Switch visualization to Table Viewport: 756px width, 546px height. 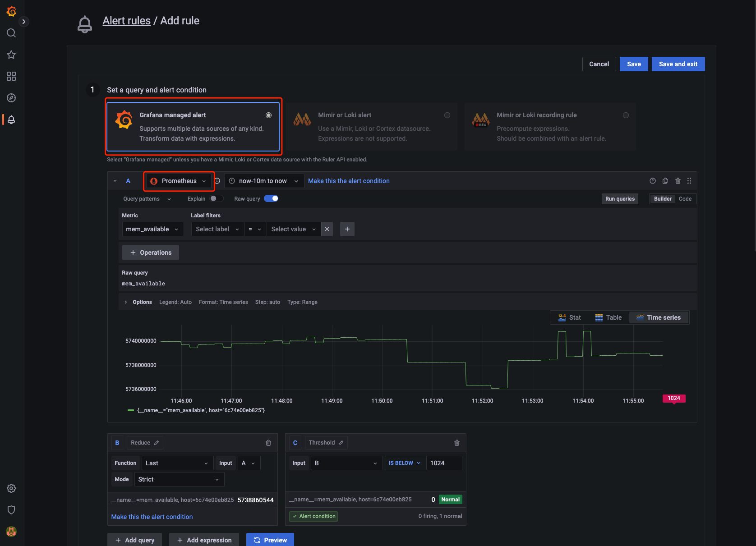[608, 317]
